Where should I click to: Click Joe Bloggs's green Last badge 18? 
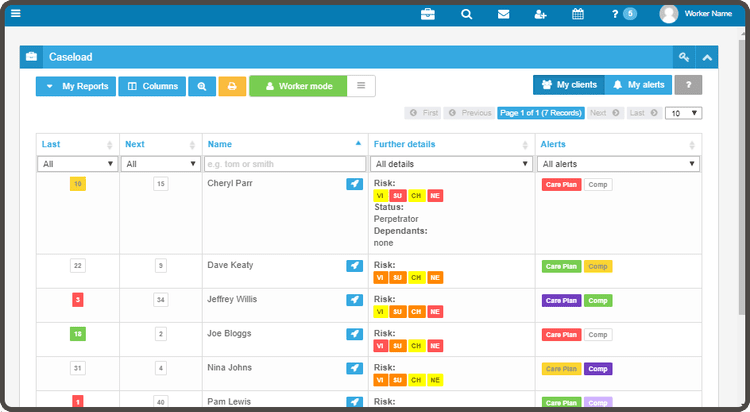(x=78, y=334)
